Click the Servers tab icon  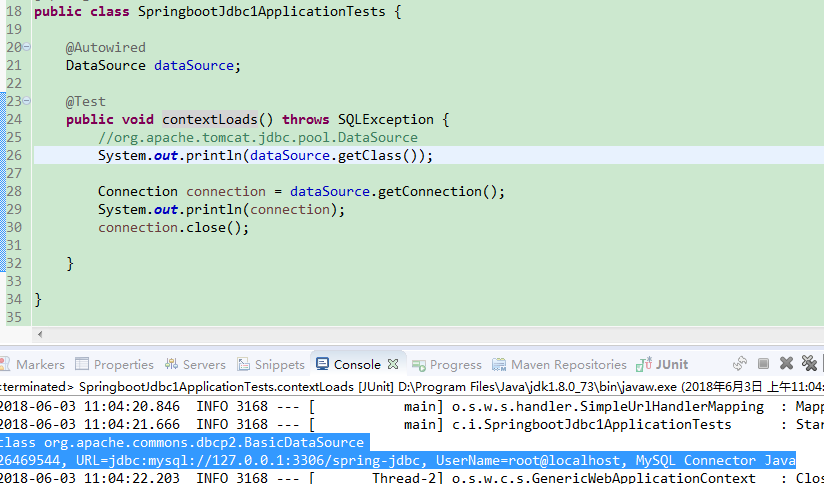click(171, 364)
